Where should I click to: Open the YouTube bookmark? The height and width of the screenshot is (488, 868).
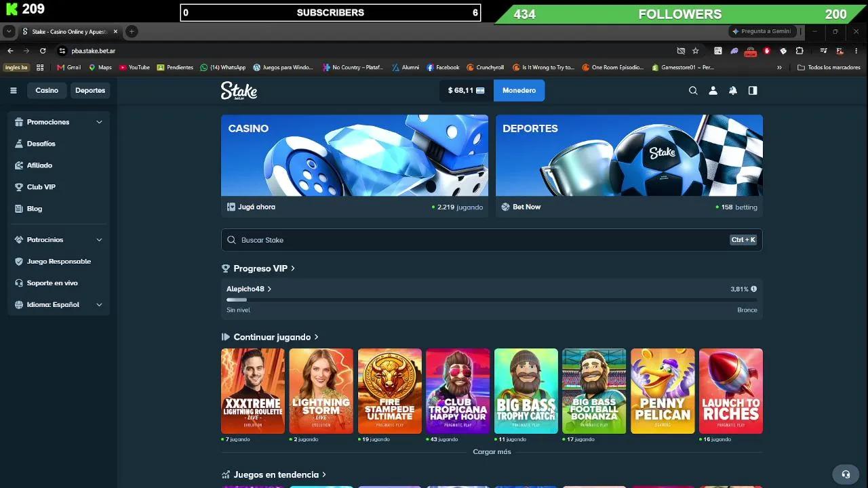pos(134,68)
